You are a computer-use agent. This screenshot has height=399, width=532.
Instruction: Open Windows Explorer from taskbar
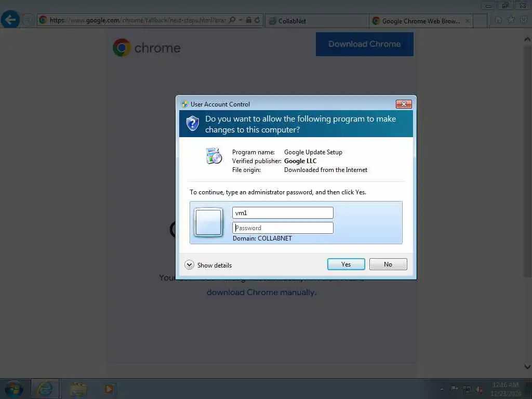78,390
